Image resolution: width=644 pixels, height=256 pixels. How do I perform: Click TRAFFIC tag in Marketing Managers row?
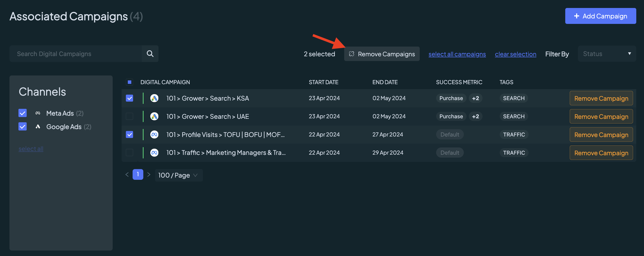tap(514, 153)
